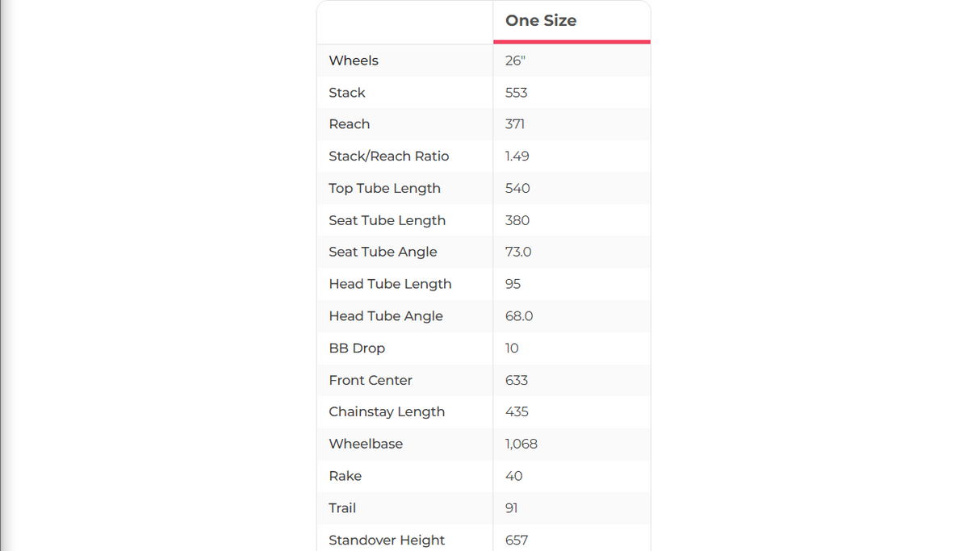The width and height of the screenshot is (980, 551).
Task: Click the Wheels row label
Action: (x=354, y=61)
